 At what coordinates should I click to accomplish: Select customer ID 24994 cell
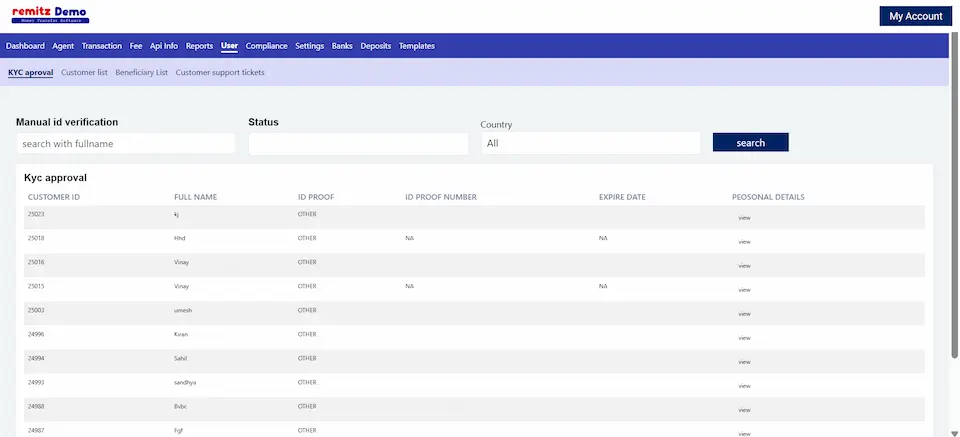pos(36,358)
